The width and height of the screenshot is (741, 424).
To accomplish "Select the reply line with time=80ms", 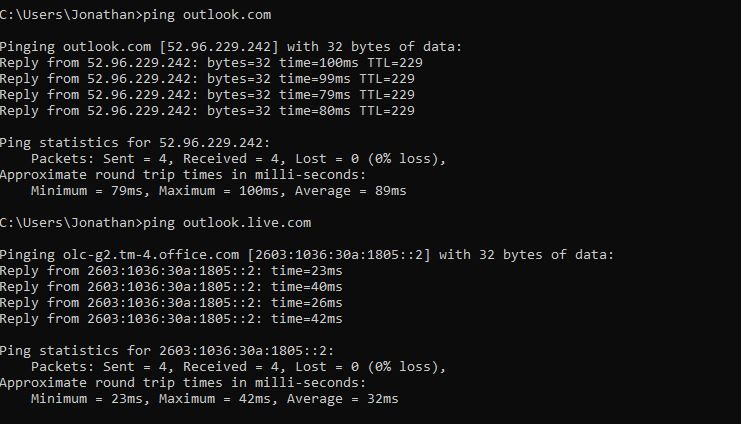I will (207, 111).
